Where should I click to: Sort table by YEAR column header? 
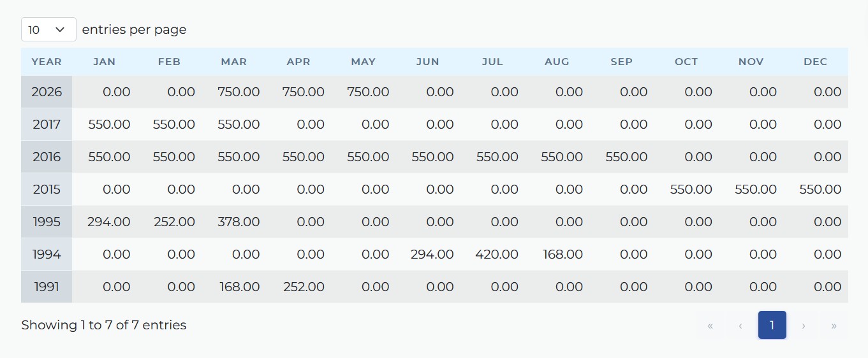(47, 62)
